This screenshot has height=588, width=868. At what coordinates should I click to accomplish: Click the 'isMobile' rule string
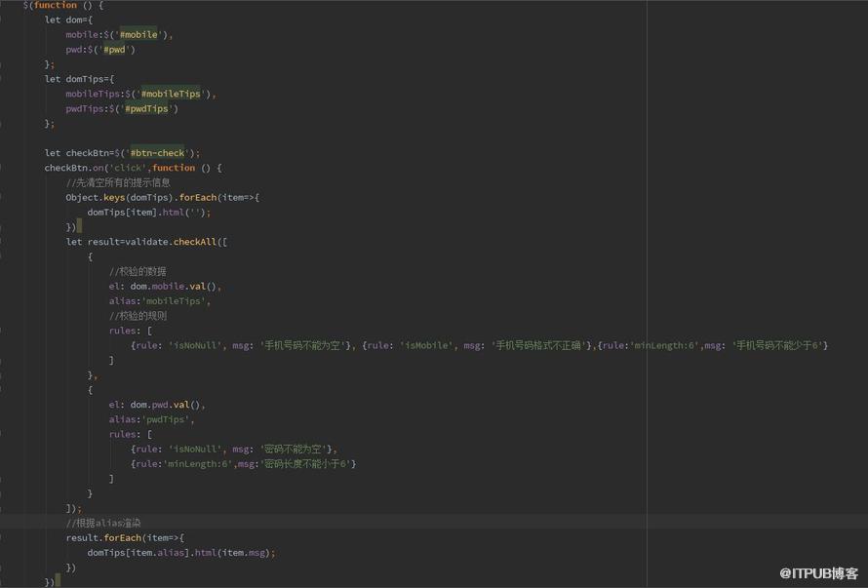(424, 345)
